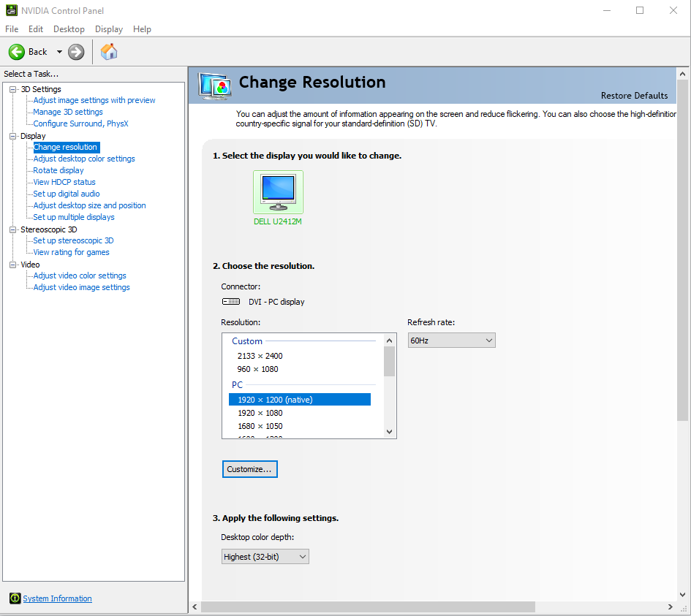Open Set up multiple displays
This screenshot has height=616, width=691.
pos(74,217)
